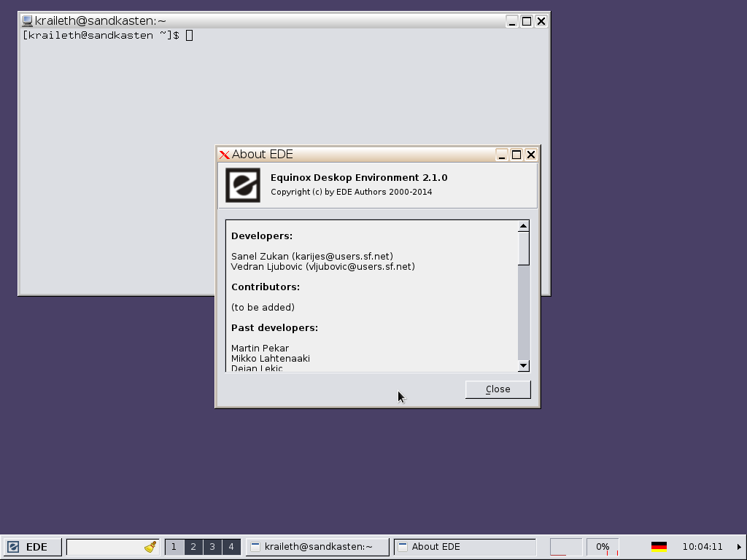Switch to workspace 4
The image size is (747, 560).
coord(231,547)
